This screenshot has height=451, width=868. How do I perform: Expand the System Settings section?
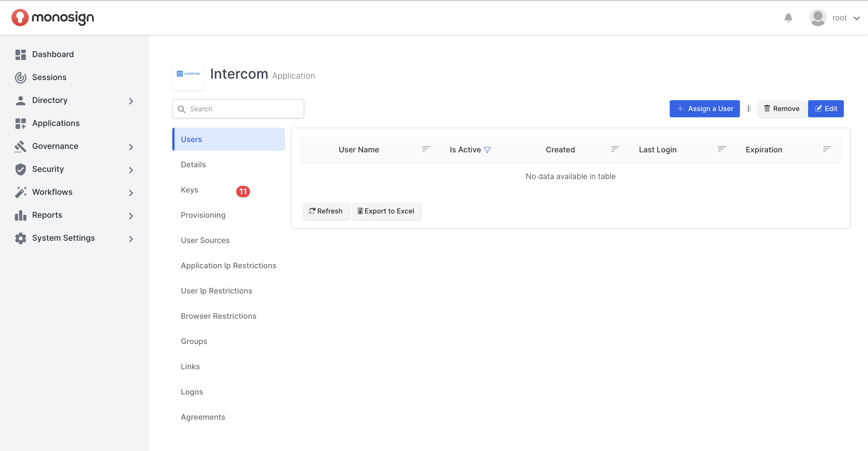131,239
